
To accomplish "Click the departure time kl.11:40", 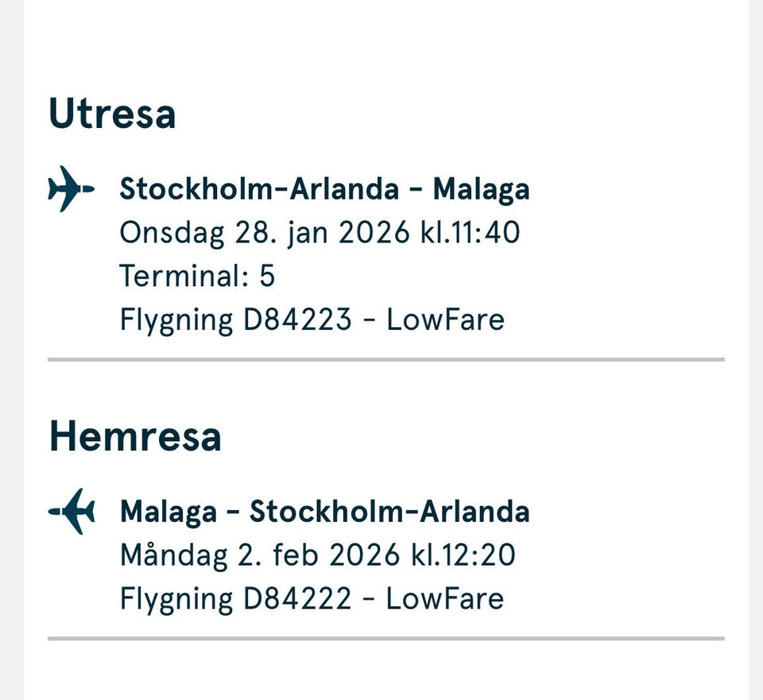I will click(x=471, y=233).
